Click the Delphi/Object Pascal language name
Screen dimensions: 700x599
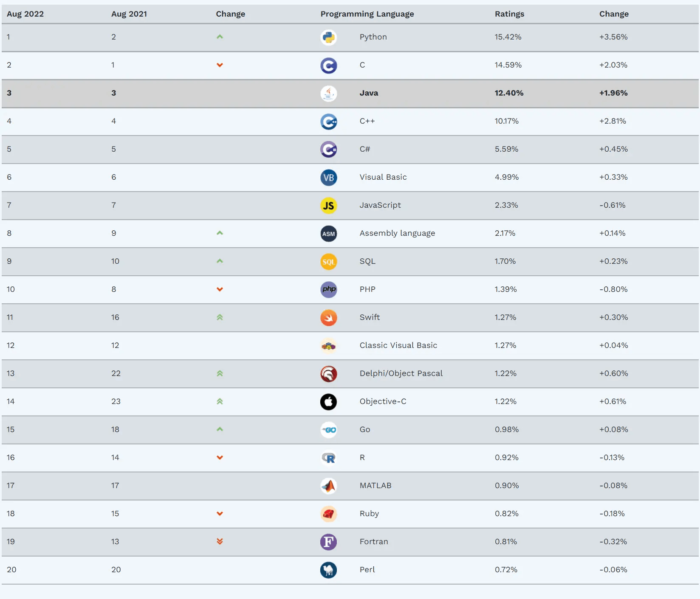coord(401,373)
